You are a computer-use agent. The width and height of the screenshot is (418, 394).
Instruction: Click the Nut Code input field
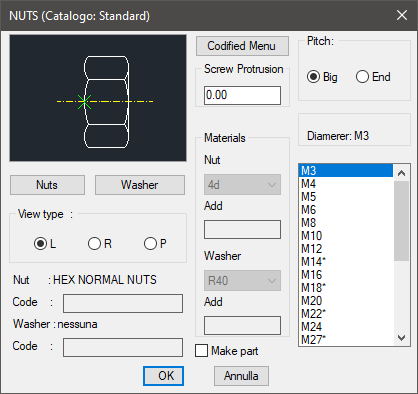pyautogui.click(x=123, y=303)
